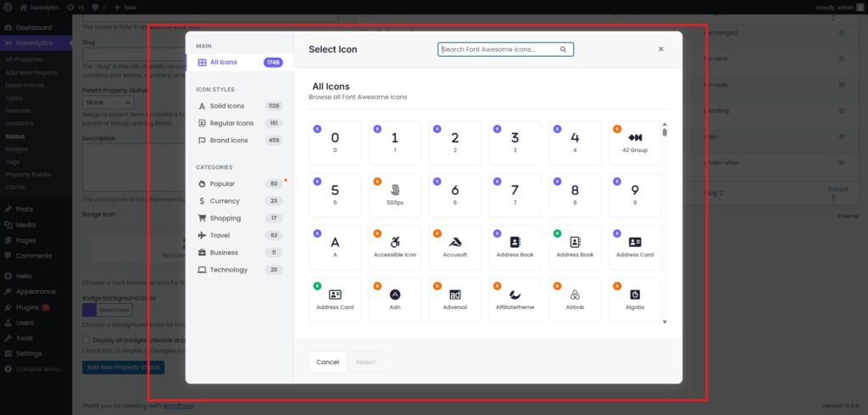Choose the Adn icon tile
The width and height of the screenshot is (868, 415).
click(395, 299)
